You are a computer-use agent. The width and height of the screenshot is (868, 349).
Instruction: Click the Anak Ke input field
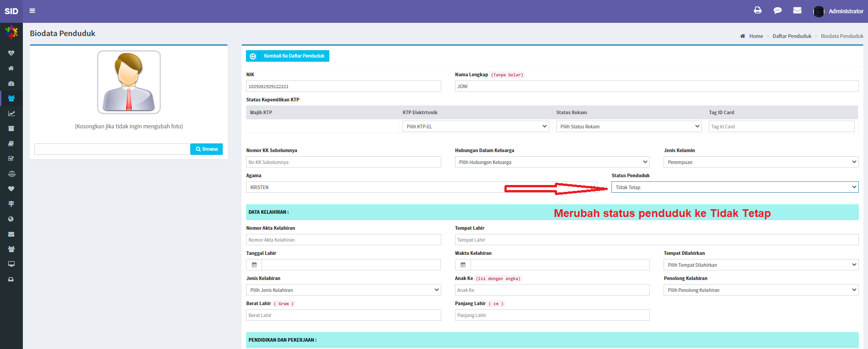(552, 290)
